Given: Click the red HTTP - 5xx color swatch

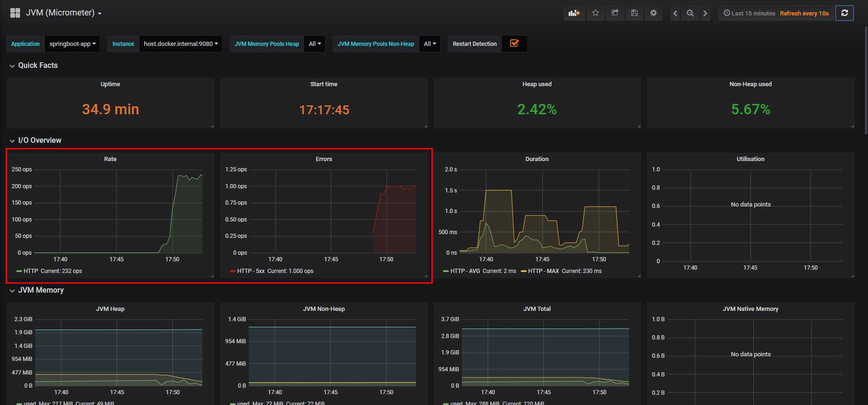Looking at the screenshot, I should [x=233, y=271].
